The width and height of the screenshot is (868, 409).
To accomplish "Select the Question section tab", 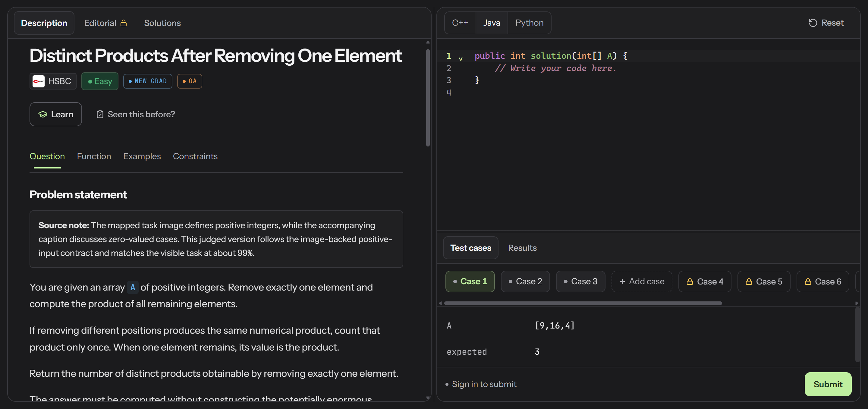I will 47,156.
